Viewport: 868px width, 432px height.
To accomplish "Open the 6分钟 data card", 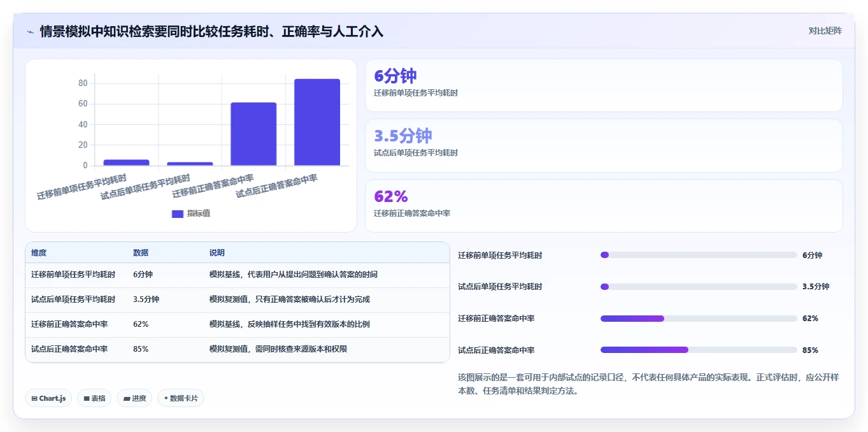I will tap(604, 85).
